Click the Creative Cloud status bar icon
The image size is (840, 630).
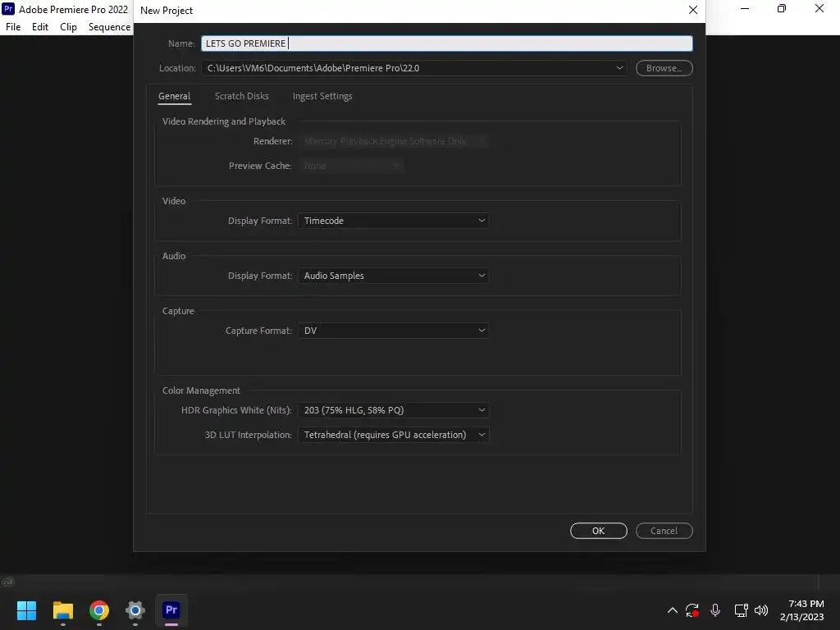[x=8, y=582]
